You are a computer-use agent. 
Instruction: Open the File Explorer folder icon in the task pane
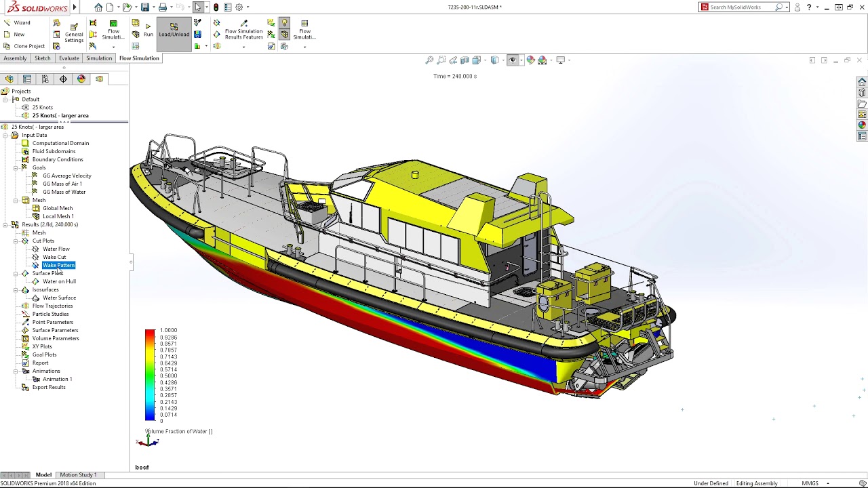click(862, 104)
